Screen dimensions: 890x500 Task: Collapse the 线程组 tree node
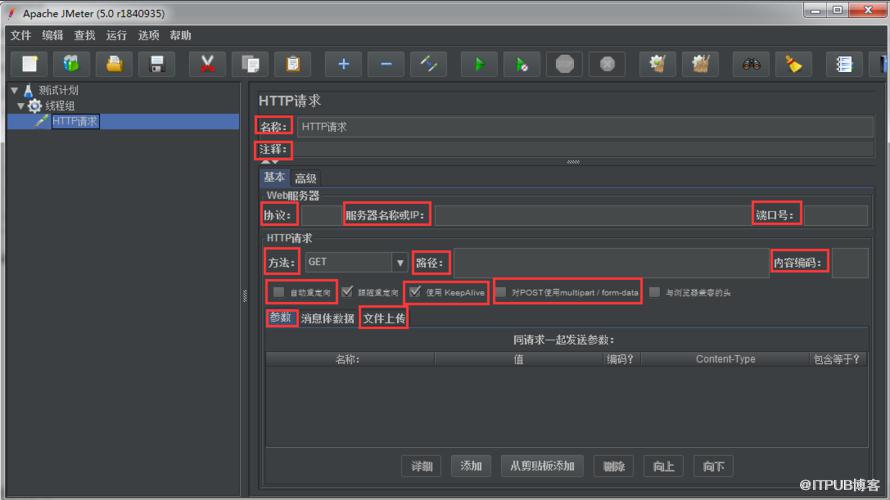(x=21, y=106)
